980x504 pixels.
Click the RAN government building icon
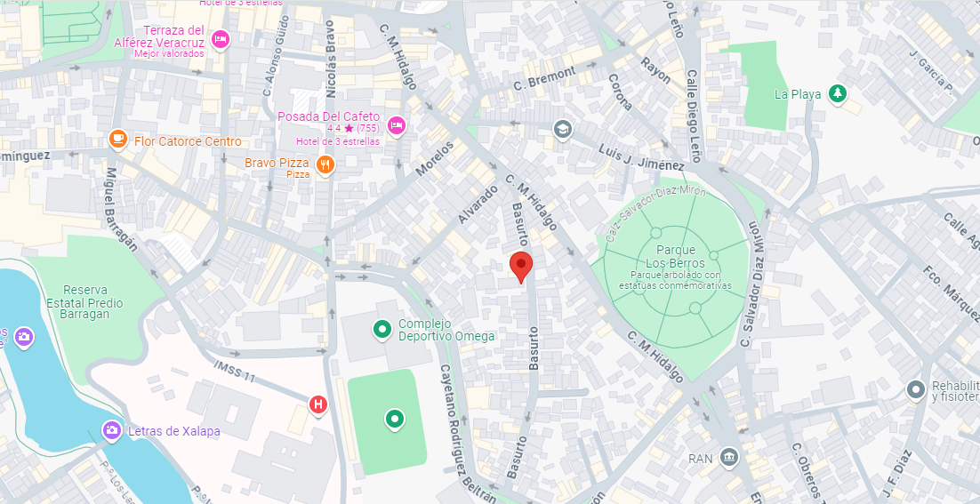[728, 457]
